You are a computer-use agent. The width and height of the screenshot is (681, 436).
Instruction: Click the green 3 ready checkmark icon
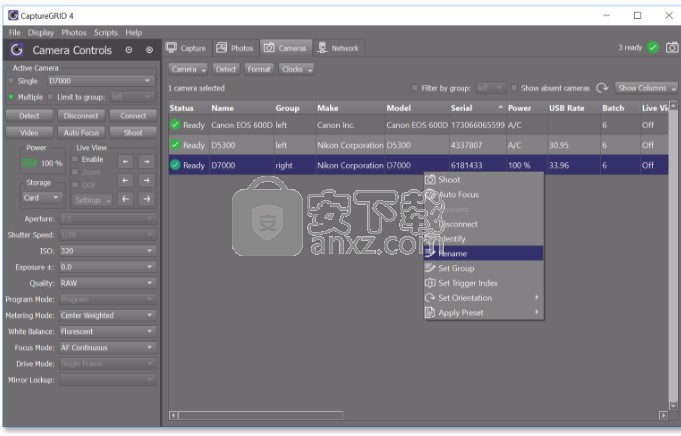(x=652, y=47)
